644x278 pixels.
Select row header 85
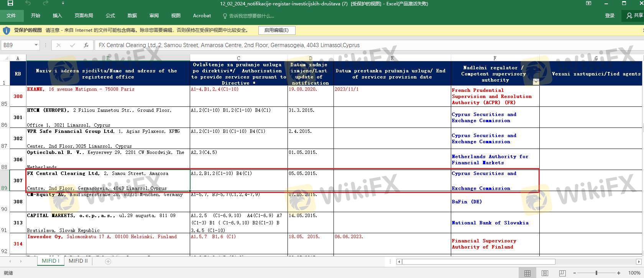tap(5, 96)
